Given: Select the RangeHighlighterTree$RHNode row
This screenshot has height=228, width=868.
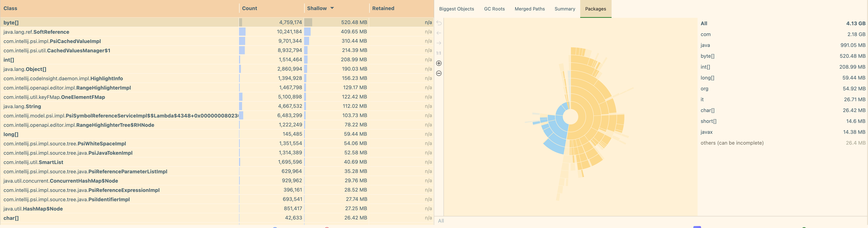Looking at the screenshot, I should [x=217, y=125].
